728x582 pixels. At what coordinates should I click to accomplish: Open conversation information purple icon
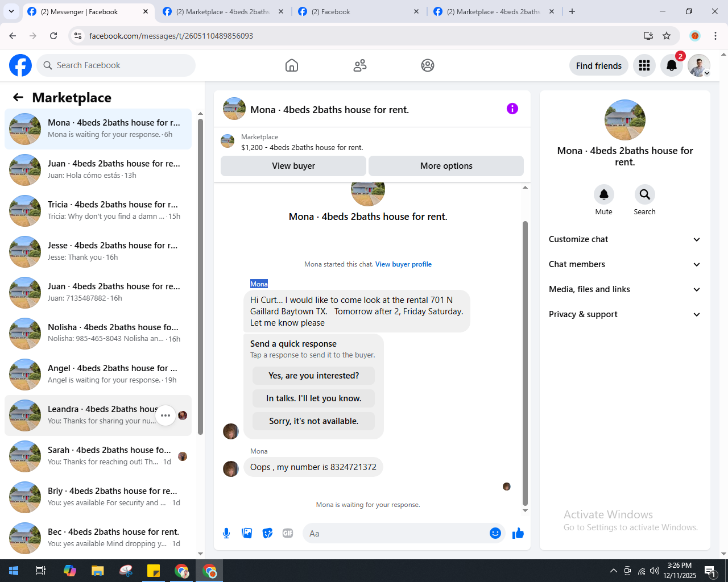click(x=512, y=109)
